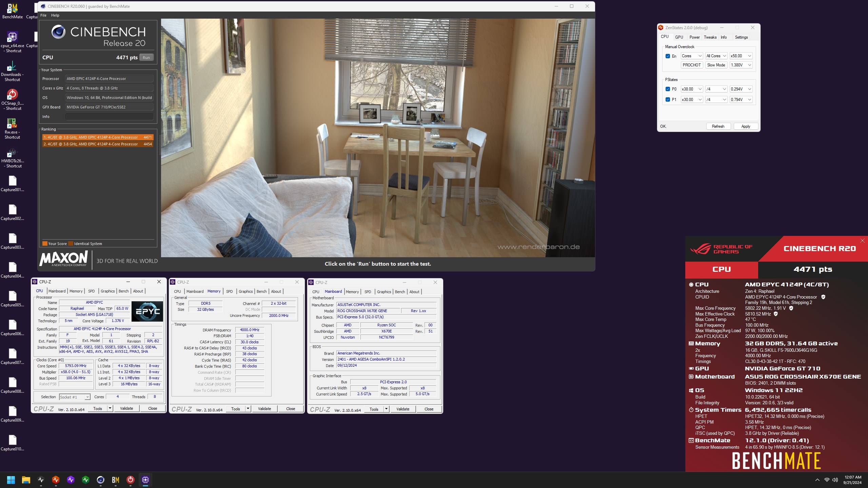Toggle the P0 PState checkbox

[x=668, y=89]
